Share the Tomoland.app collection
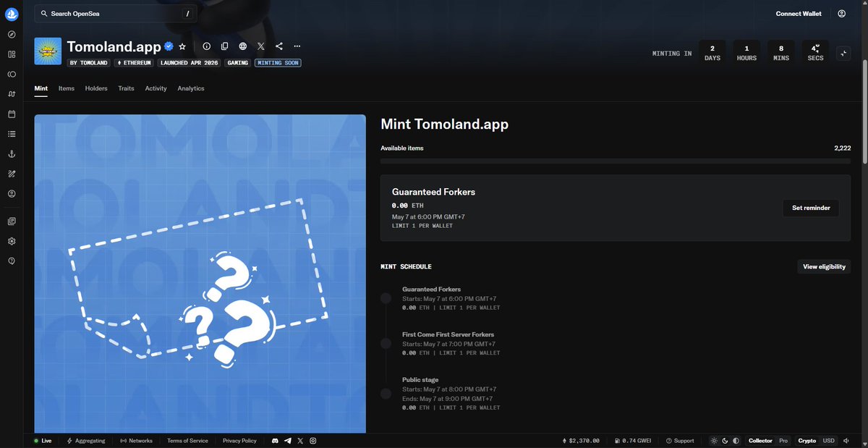 click(x=279, y=46)
